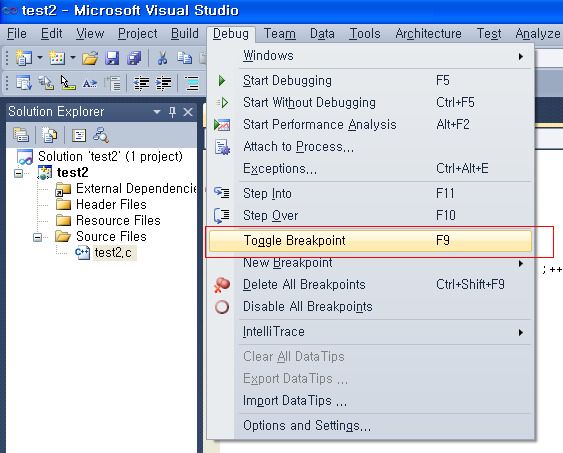Open the Team menu
Viewport: 563px width, 453px height.
tap(280, 34)
